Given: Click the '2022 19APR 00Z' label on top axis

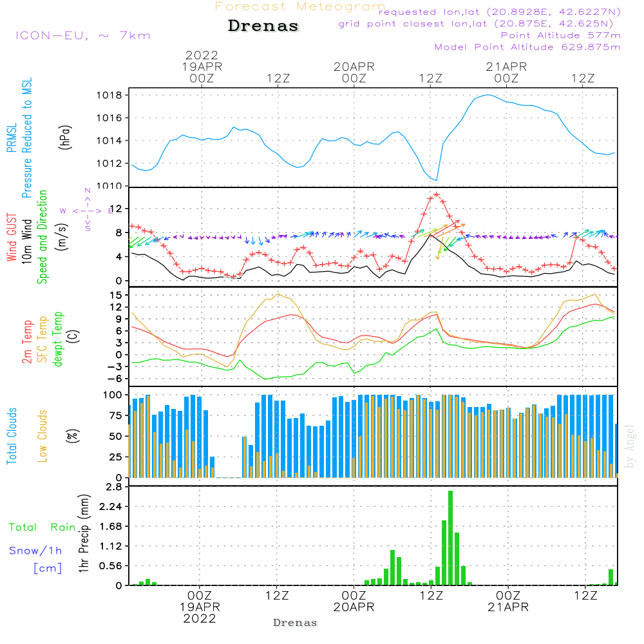Looking at the screenshot, I should 202,66.
